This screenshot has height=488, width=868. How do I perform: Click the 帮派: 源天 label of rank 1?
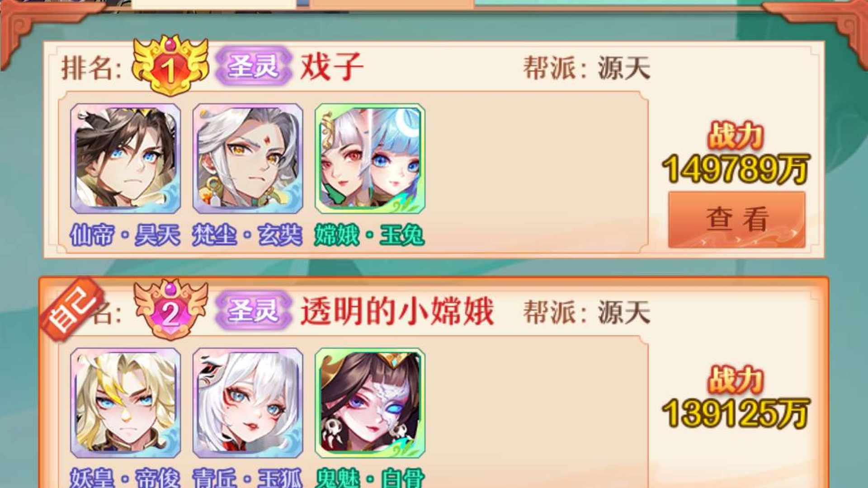click(587, 68)
